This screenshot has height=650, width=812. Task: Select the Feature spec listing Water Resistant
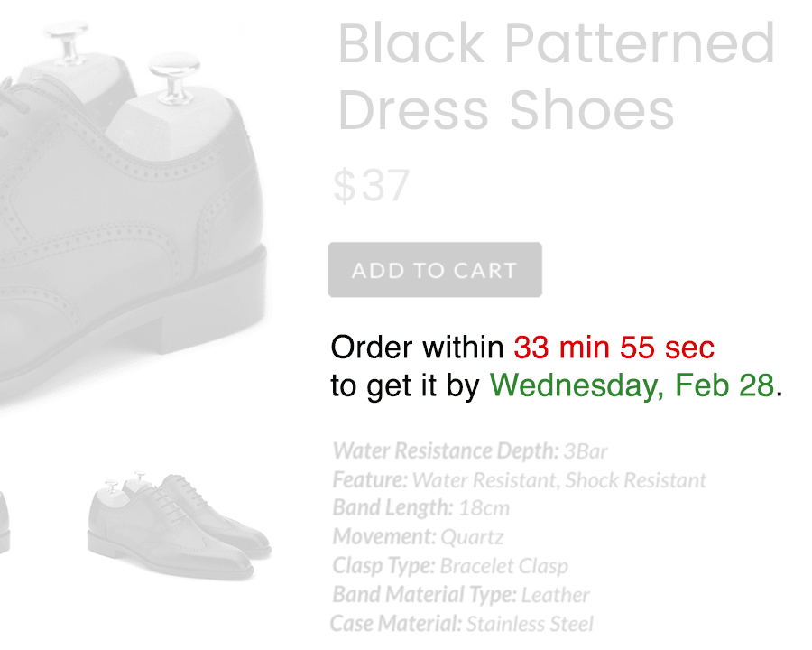pos(519,480)
